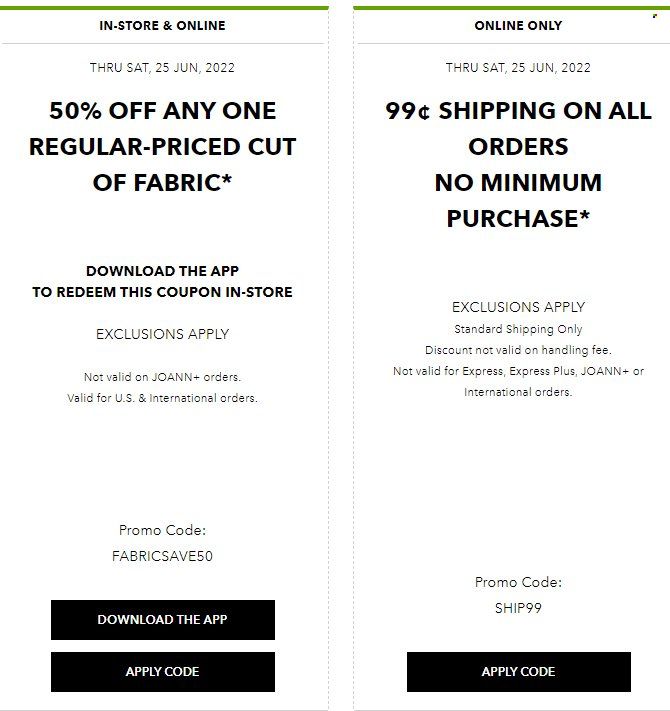Click EXCLUSIONS APPLY on the fabric coupon
670x711 pixels.
[x=162, y=334]
